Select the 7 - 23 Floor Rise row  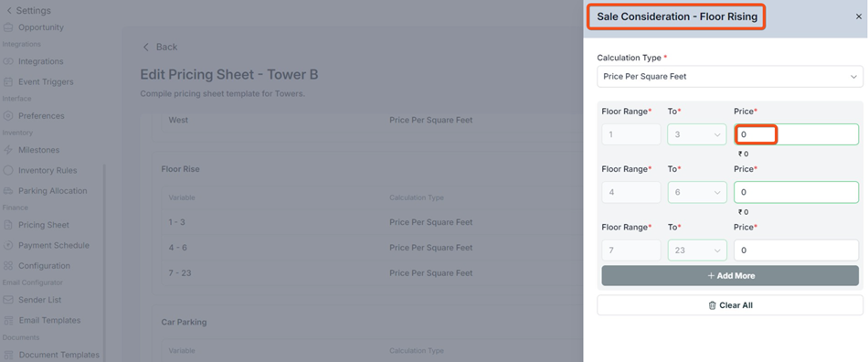click(372, 273)
